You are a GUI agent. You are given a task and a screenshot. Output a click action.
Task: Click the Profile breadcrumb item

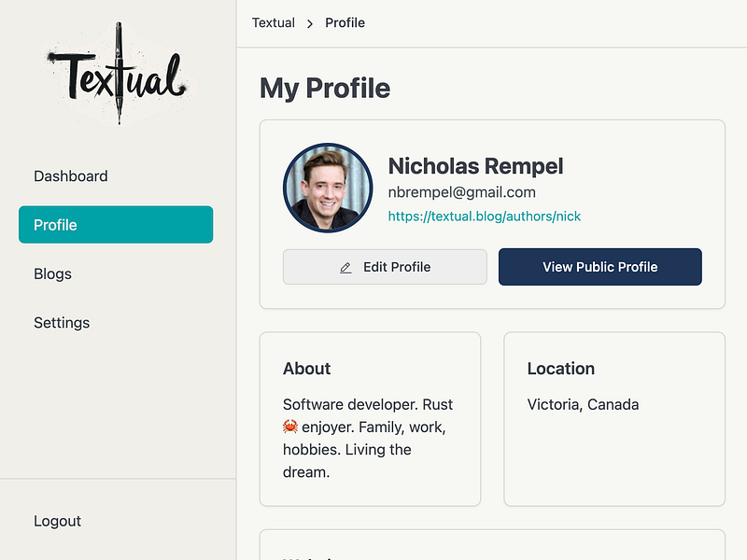[x=345, y=22]
